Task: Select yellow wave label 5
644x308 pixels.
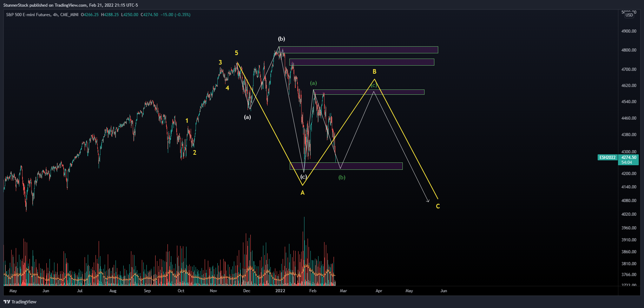Action: pyautogui.click(x=236, y=53)
